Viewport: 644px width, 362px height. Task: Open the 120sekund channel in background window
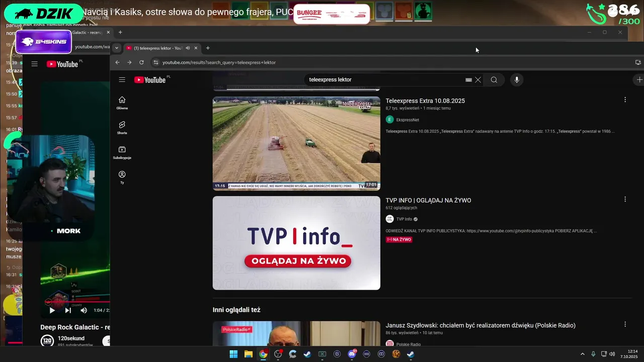pos(71,338)
